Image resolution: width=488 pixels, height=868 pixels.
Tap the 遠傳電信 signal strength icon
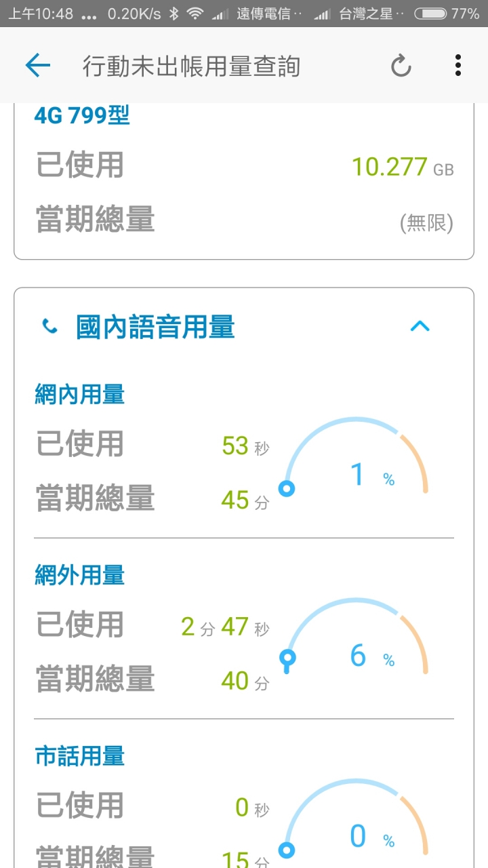click(x=218, y=14)
